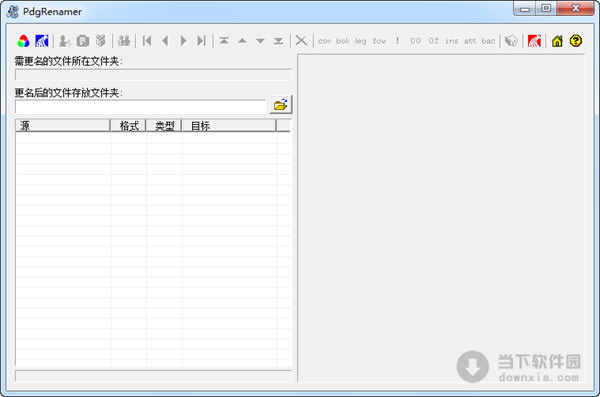The image size is (600, 397).
Task: Click the destination folder input field
Action: [x=140, y=107]
